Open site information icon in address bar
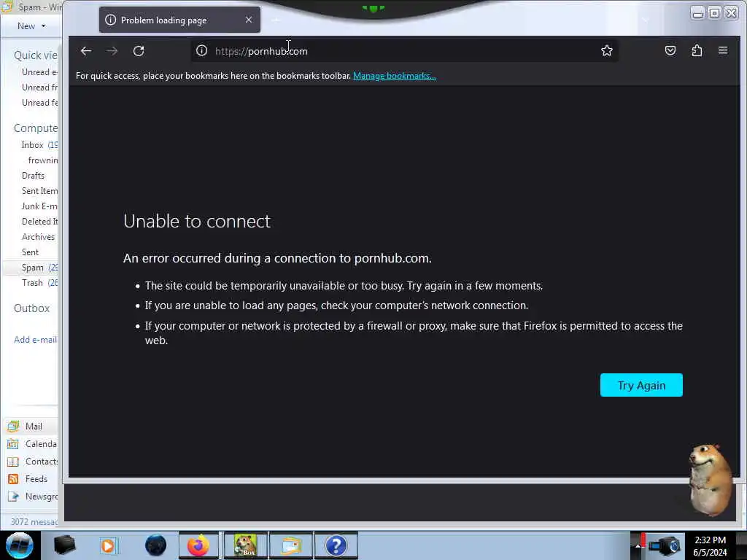Screen dimensions: 747x560 tap(201, 50)
